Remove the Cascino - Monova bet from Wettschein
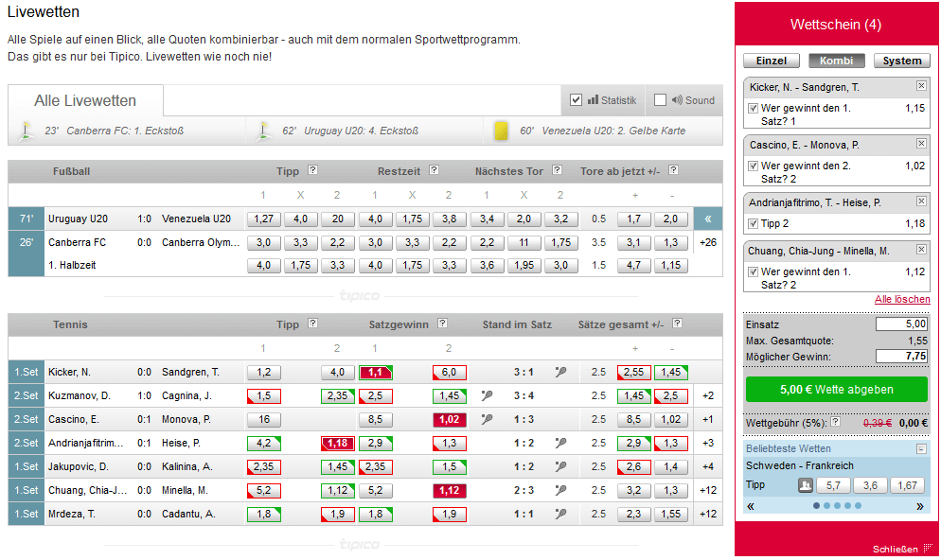Viewport: 941px width, 560px height. pos(921,144)
